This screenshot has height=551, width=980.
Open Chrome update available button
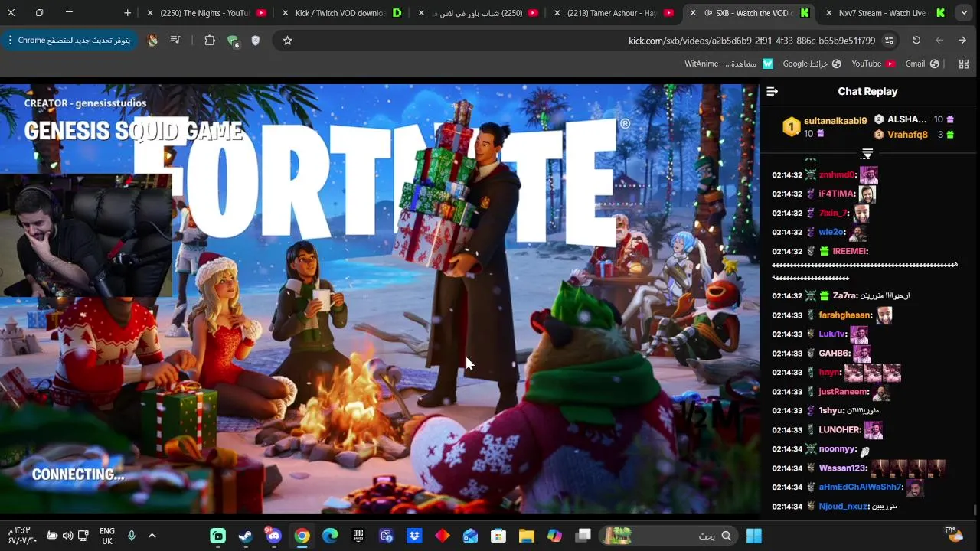pos(69,40)
